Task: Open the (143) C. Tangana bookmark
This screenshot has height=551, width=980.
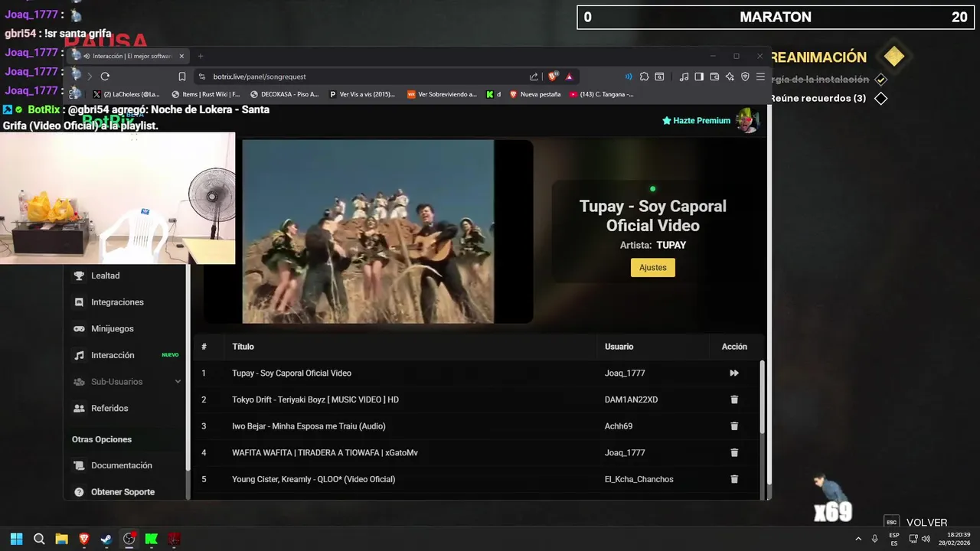Action: tap(601, 94)
